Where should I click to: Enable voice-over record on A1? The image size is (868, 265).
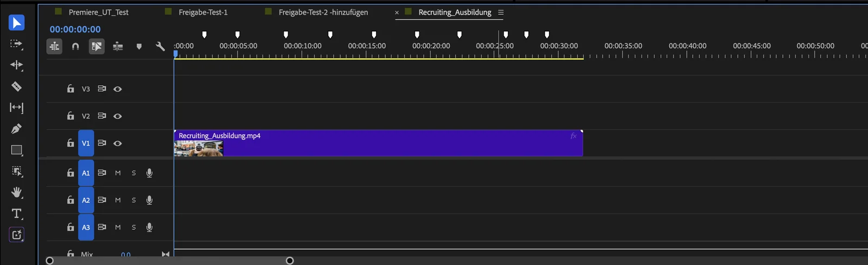click(149, 173)
